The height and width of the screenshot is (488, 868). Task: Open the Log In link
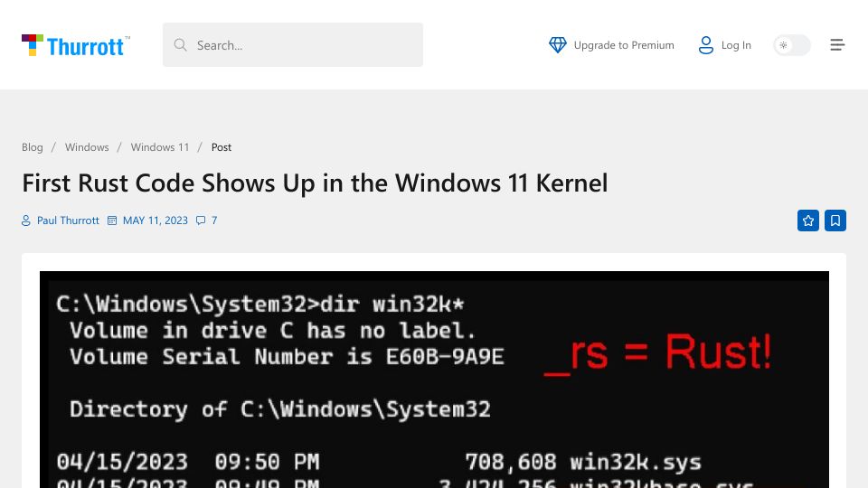[736, 45]
